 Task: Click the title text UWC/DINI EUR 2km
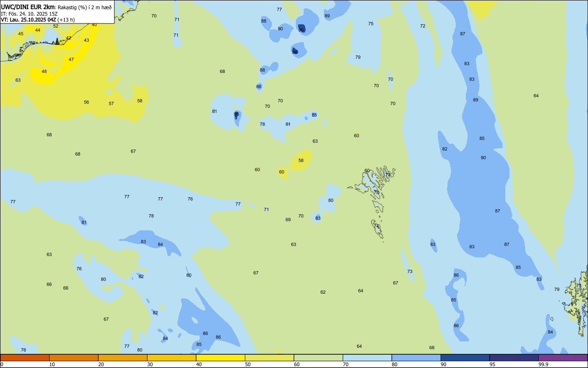click(x=28, y=7)
